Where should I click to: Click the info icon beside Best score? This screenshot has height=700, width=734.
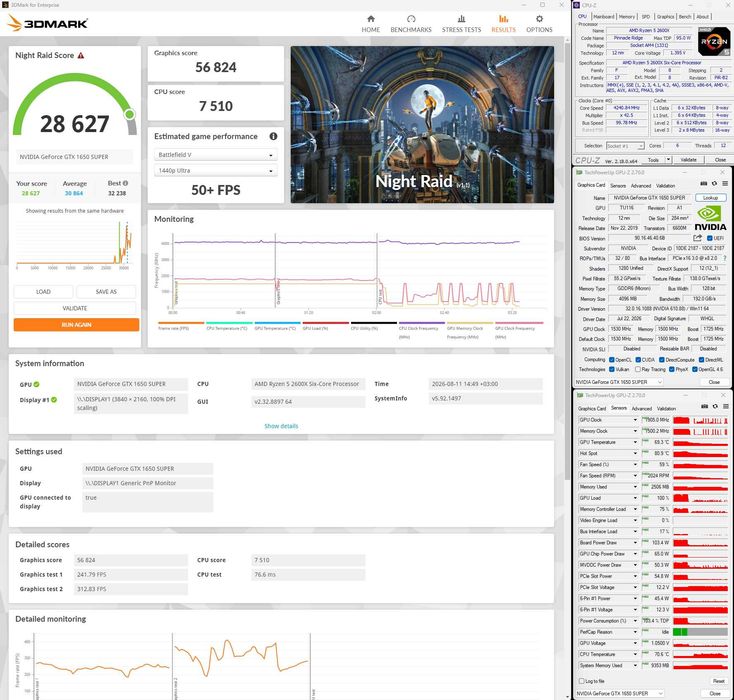pyautogui.click(x=125, y=183)
